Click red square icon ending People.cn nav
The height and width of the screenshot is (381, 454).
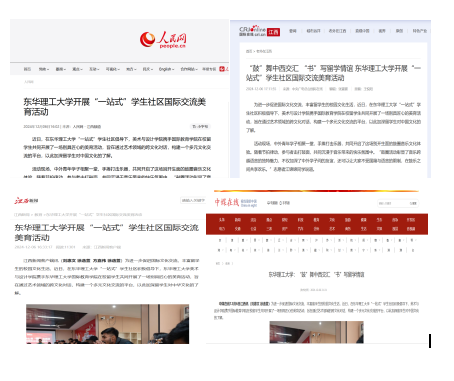[222, 69]
